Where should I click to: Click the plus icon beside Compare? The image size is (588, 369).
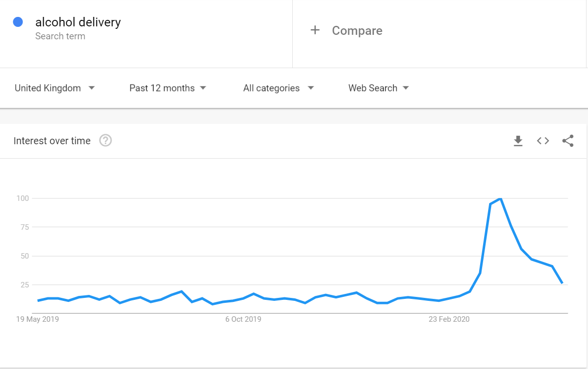point(315,30)
